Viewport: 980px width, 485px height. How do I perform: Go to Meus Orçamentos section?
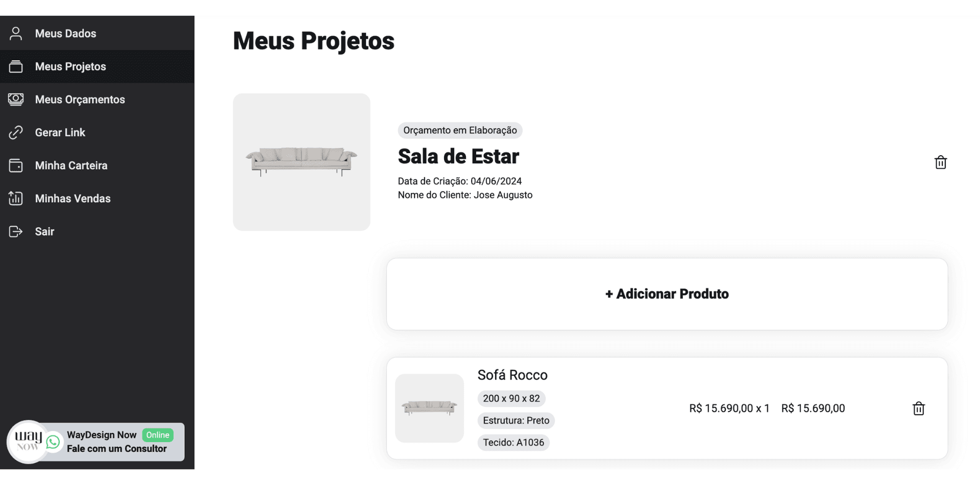(80, 100)
